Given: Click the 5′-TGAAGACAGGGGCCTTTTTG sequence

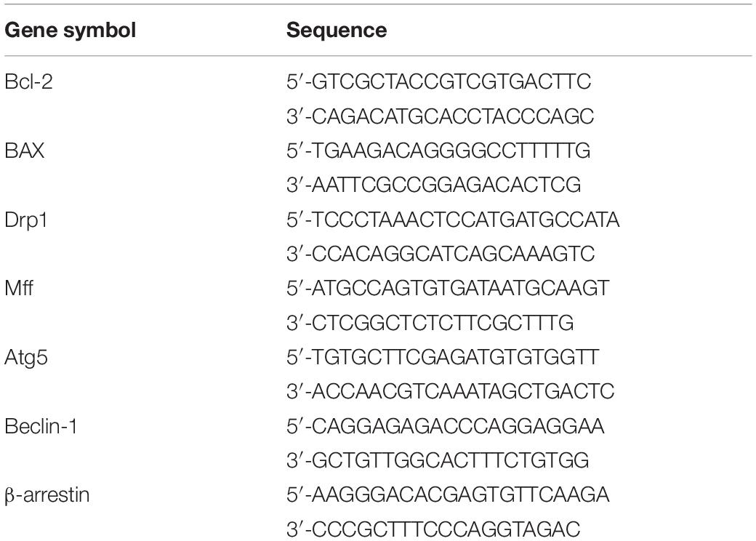Looking at the screenshot, I should coord(438,151).
